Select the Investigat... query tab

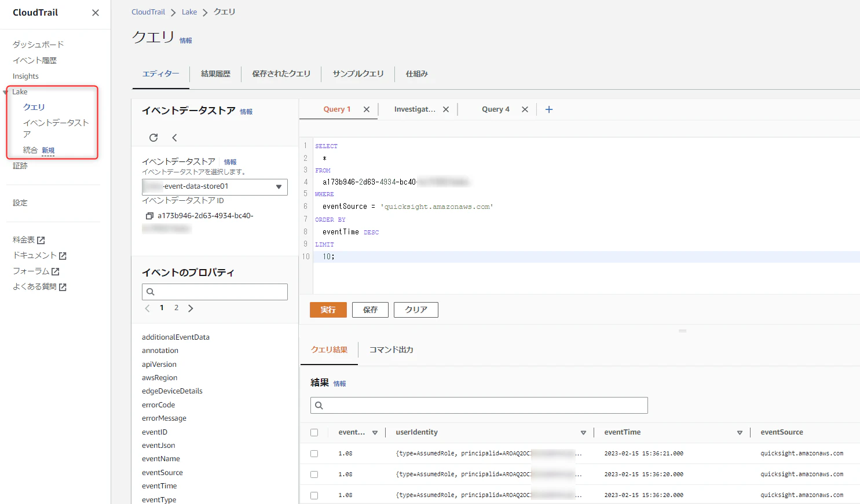[x=415, y=109]
